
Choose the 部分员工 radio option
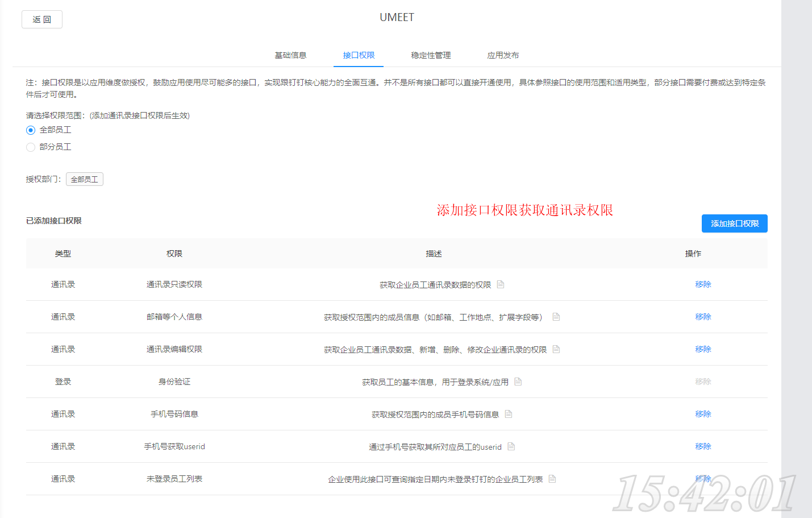pos(31,147)
